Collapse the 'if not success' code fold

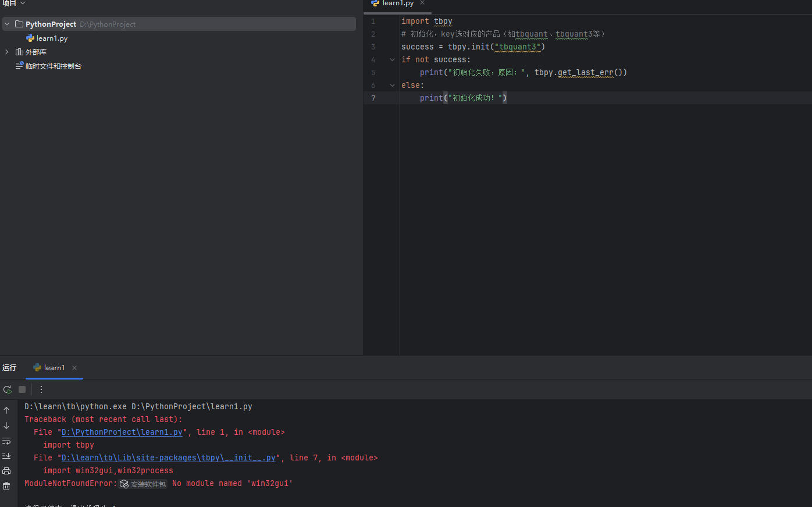click(x=392, y=60)
